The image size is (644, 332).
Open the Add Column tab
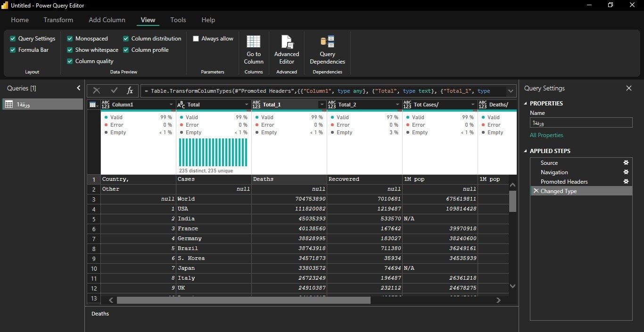pyautogui.click(x=107, y=20)
